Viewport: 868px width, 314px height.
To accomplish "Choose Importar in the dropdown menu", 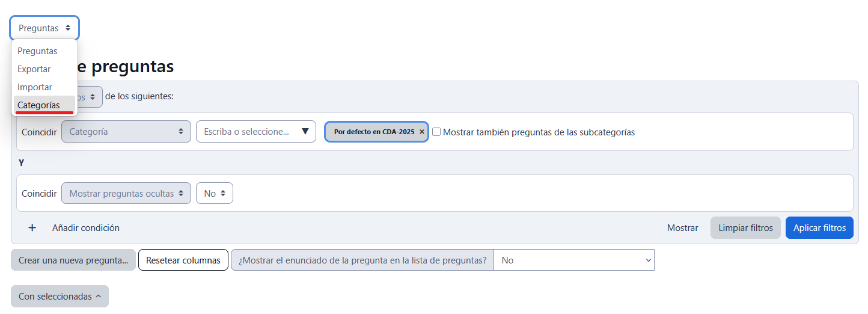I will tap(35, 87).
